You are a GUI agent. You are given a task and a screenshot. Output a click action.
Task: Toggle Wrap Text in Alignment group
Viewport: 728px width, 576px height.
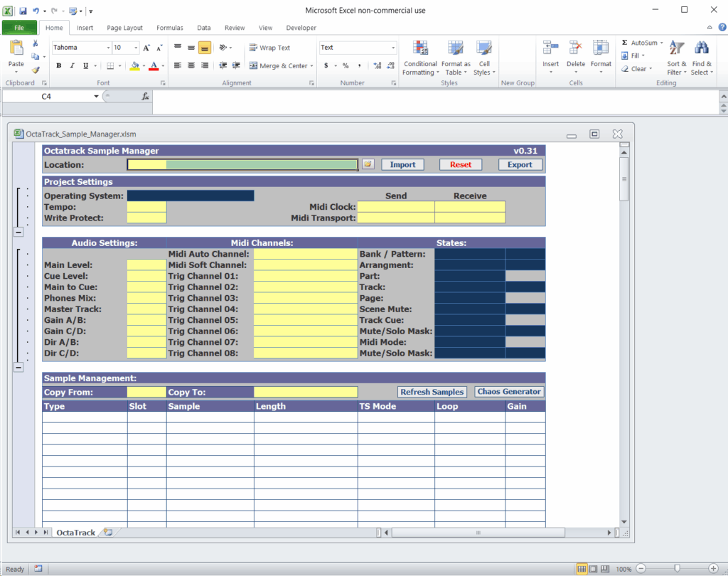(269, 48)
